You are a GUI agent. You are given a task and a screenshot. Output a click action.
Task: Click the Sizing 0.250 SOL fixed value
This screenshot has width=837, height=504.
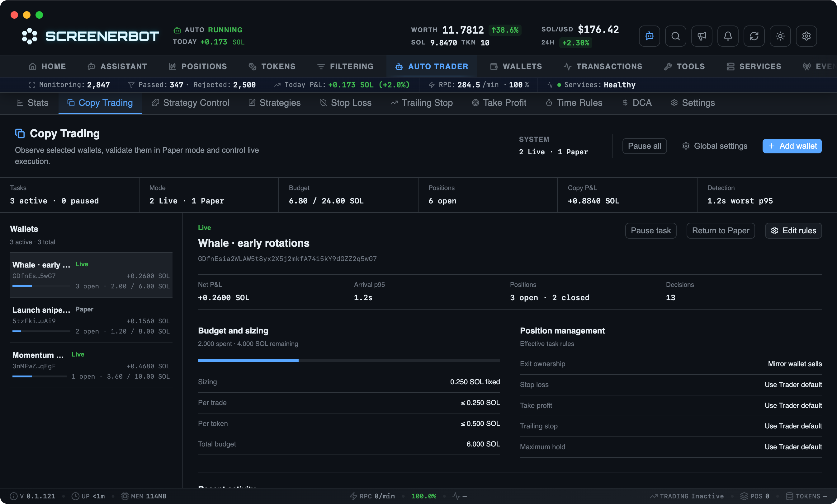point(475,382)
